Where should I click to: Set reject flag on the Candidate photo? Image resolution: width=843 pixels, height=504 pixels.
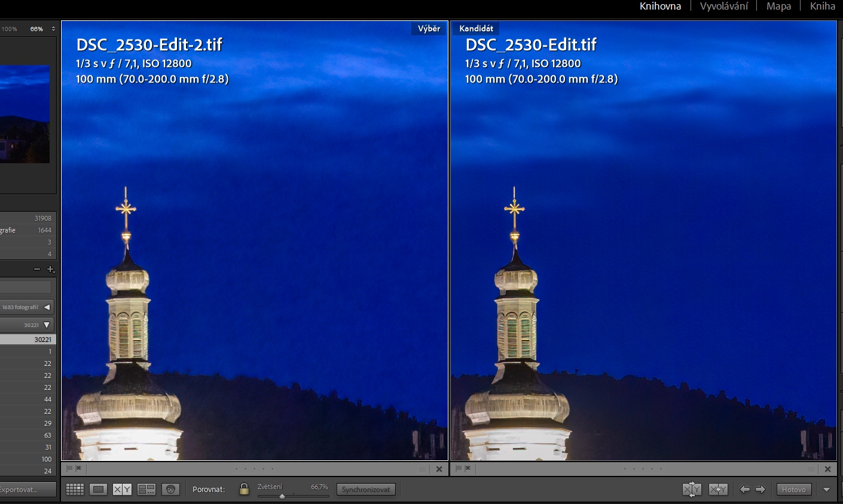point(468,469)
